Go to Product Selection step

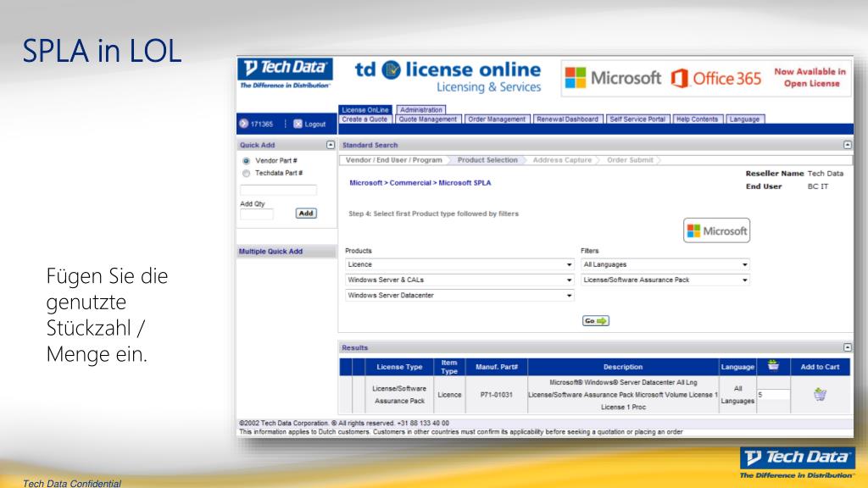487,160
